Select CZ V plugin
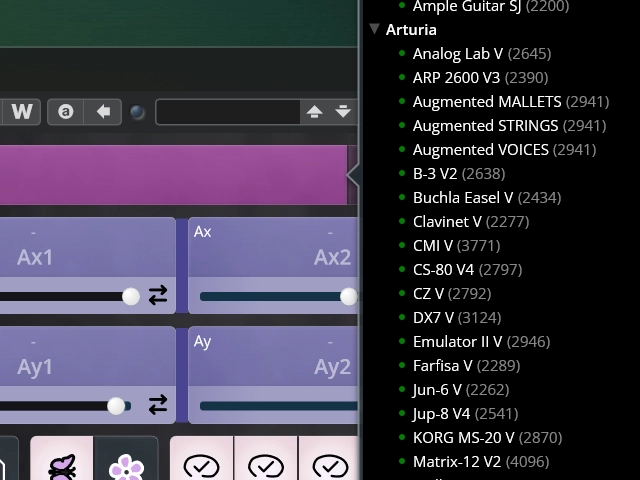The height and width of the screenshot is (480, 640). click(452, 294)
